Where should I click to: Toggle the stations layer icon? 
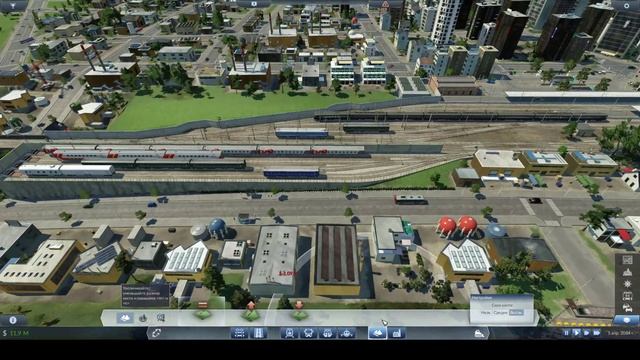click(627, 296)
